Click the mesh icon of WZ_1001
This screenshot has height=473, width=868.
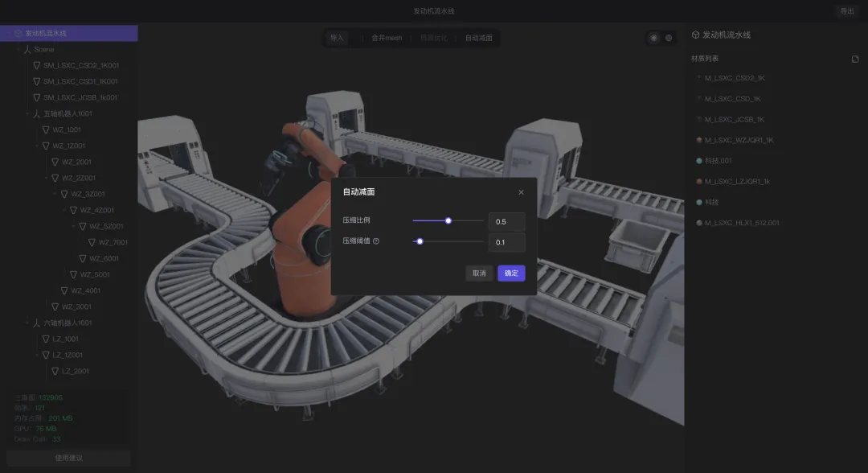point(46,130)
